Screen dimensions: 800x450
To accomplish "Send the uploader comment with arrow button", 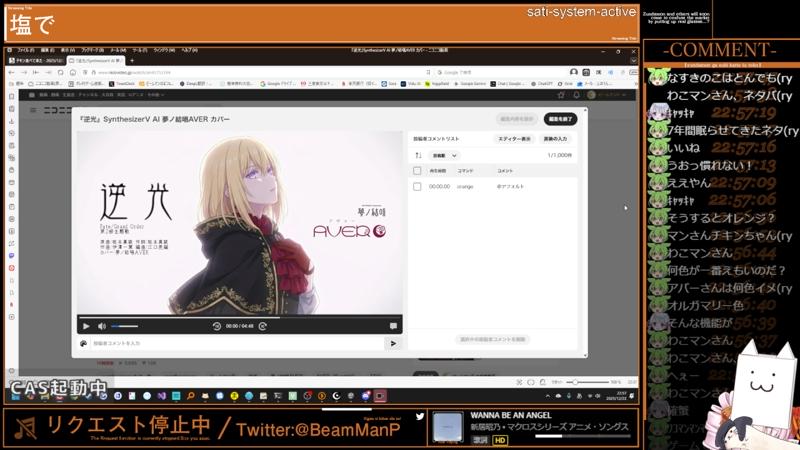I will coord(393,343).
